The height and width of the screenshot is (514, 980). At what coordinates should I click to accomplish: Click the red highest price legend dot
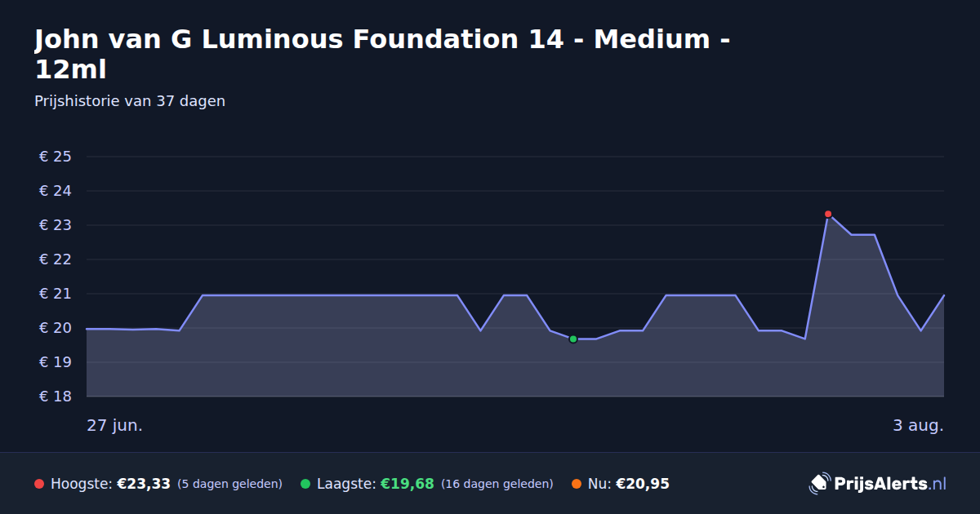[39, 484]
